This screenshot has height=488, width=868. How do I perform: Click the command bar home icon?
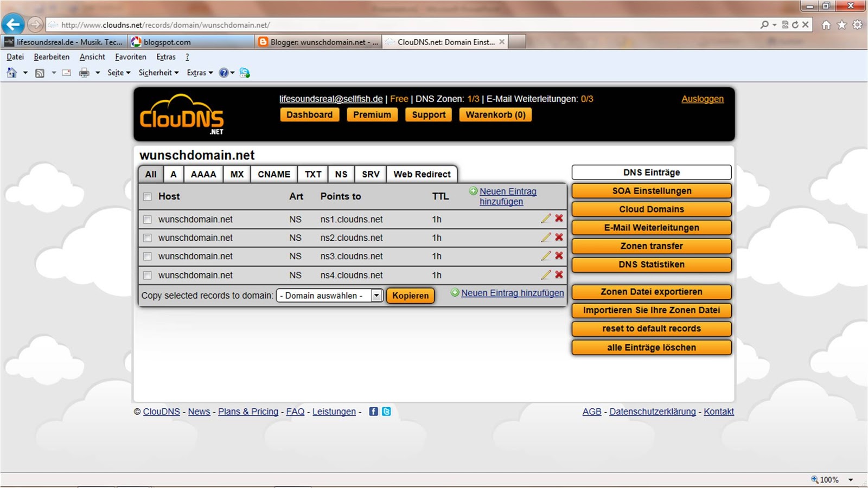[x=12, y=73]
